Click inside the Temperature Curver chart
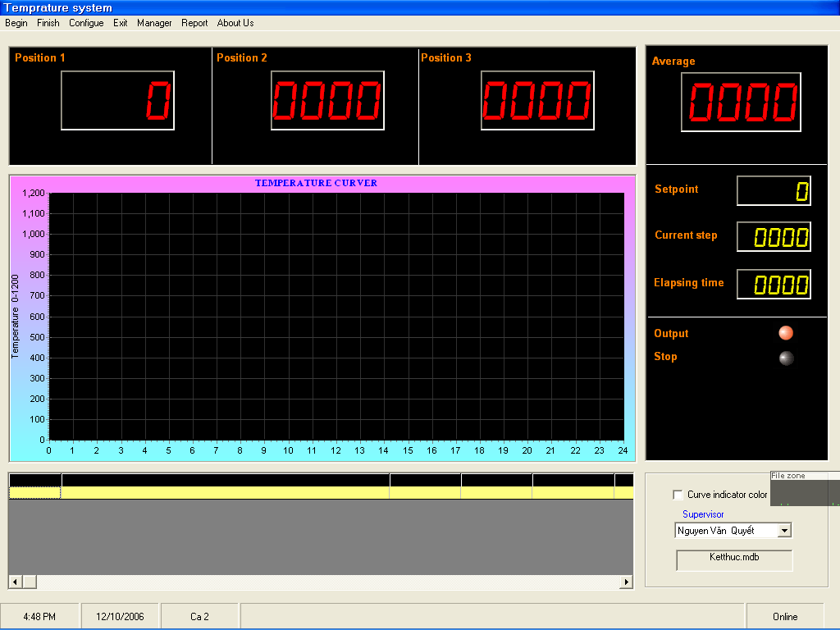This screenshot has height=630, width=840. coord(336,317)
